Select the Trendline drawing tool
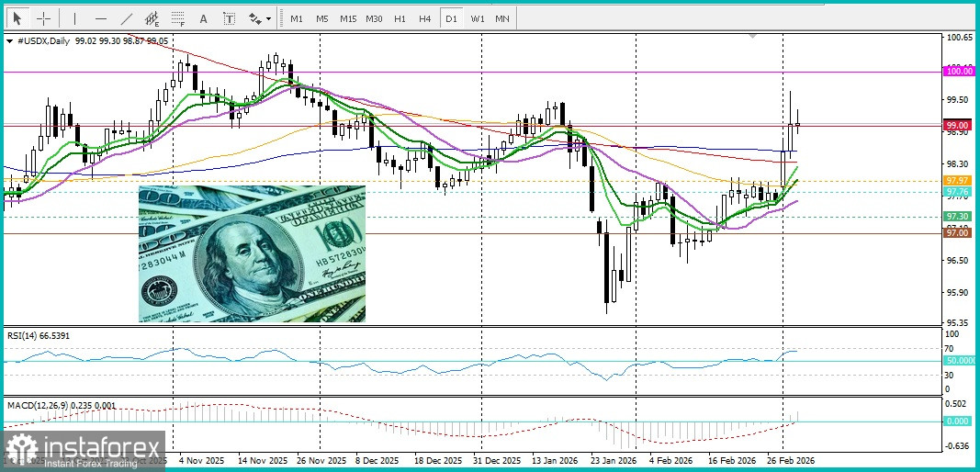The width and height of the screenshot is (980, 472). point(126,18)
